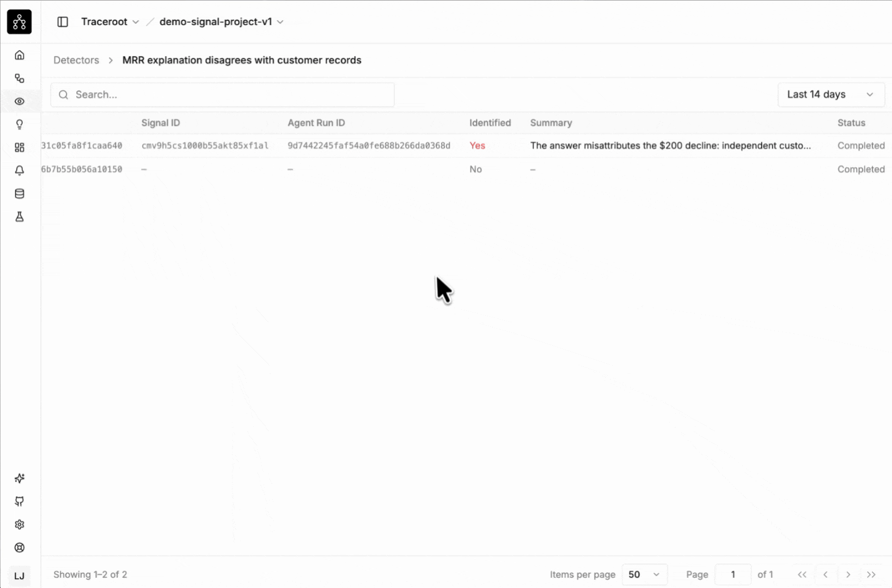
Task: Toggle the sidebar panel icon
Action: pos(63,22)
